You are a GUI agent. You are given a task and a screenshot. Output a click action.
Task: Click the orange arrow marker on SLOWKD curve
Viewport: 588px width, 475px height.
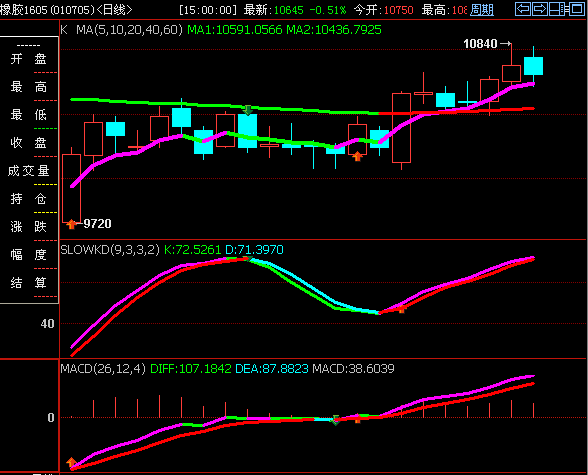pos(401,309)
